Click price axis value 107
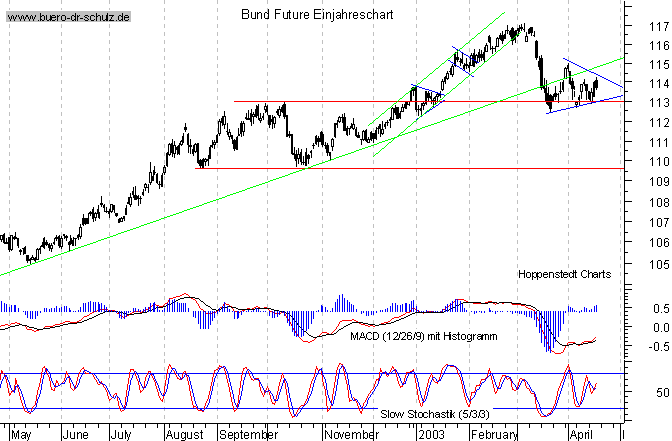 [659, 222]
